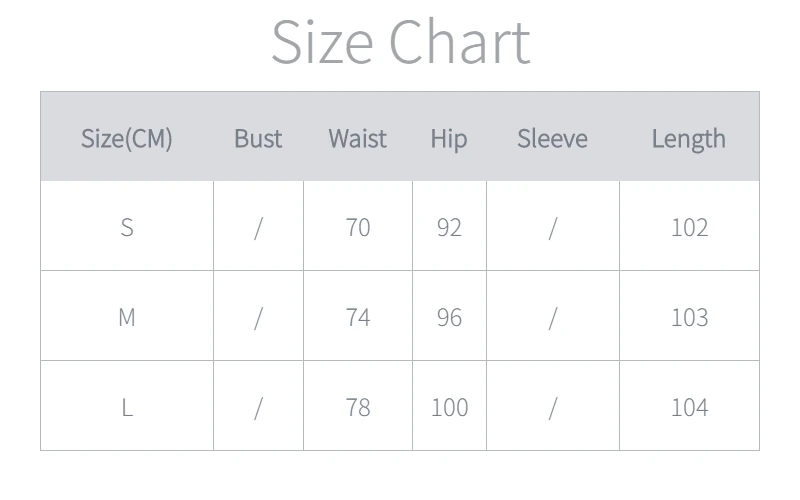Click the S size row label

tap(127, 227)
